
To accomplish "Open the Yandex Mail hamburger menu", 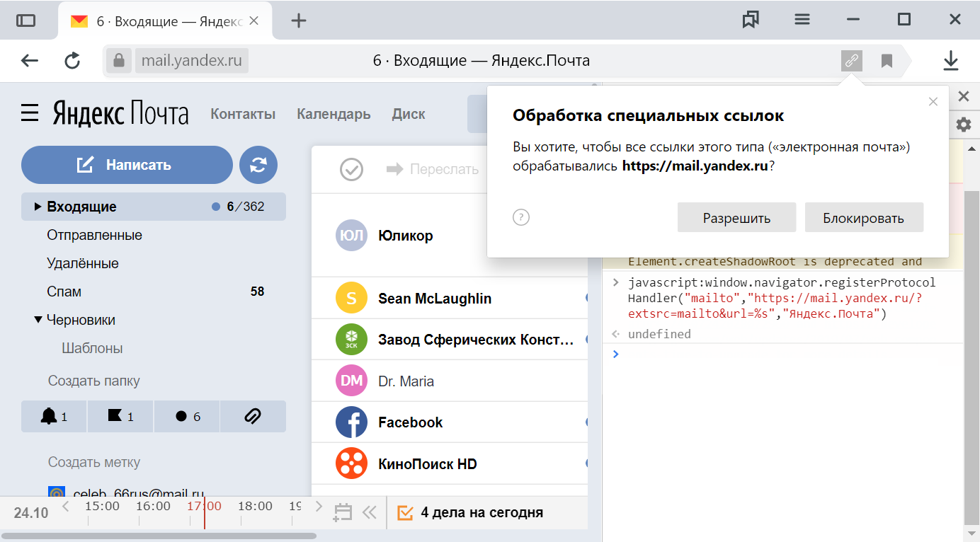I will [x=30, y=113].
